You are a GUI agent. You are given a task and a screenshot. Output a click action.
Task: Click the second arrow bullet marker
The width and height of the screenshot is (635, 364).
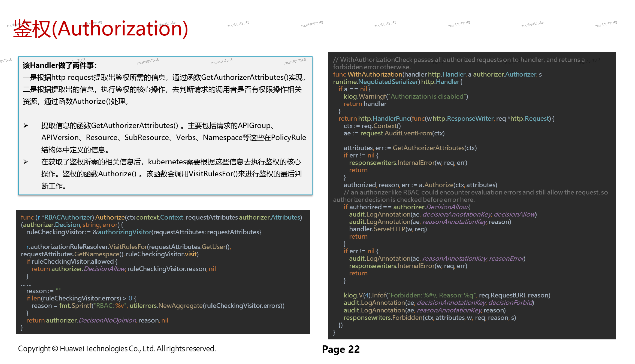coord(25,162)
